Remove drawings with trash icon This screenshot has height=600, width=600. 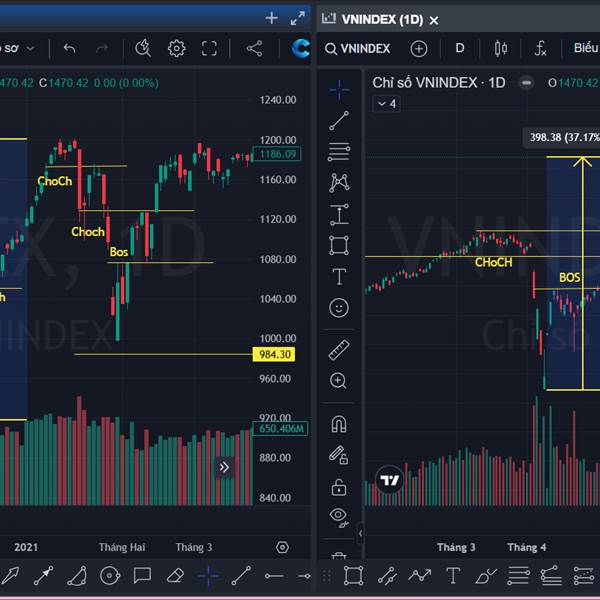(x=339, y=555)
